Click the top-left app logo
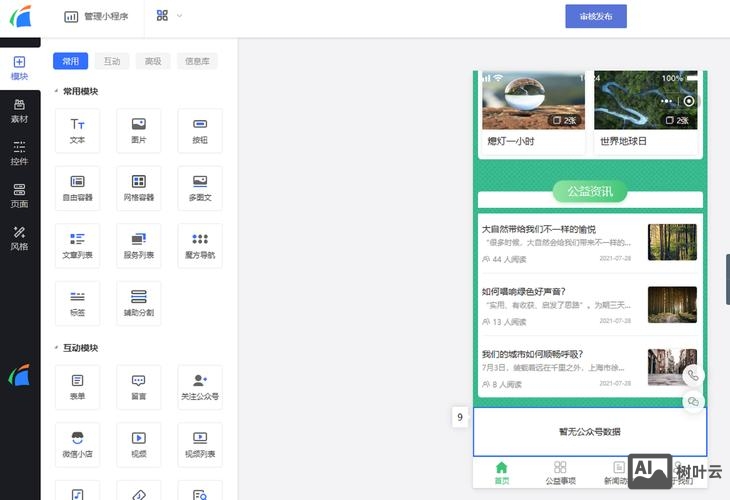This screenshot has width=730, height=500. (21, 16)
